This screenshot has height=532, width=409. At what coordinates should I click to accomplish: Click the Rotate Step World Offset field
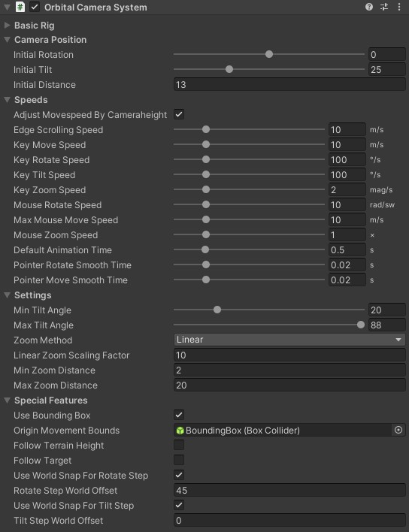click(x=289, y=490)
